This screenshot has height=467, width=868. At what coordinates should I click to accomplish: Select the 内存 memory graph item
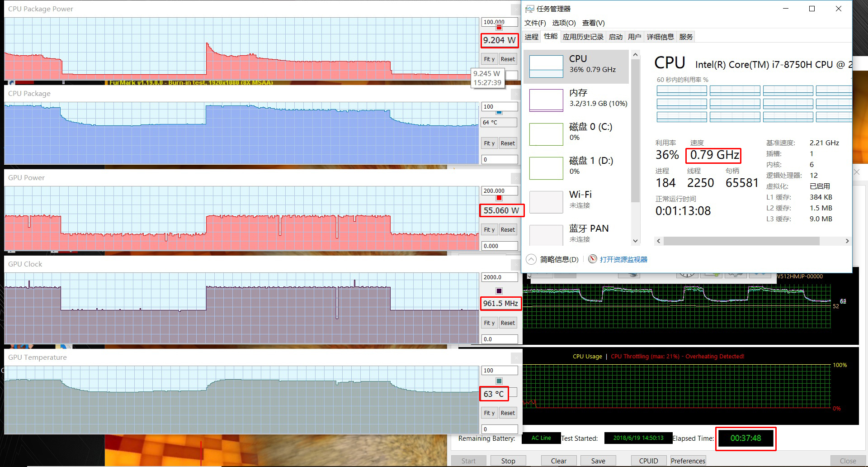click(x=546, y=100)
